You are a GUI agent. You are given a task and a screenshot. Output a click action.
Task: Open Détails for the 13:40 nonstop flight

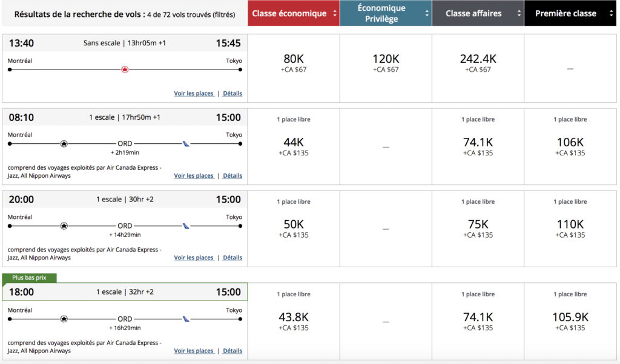(232, 94)
